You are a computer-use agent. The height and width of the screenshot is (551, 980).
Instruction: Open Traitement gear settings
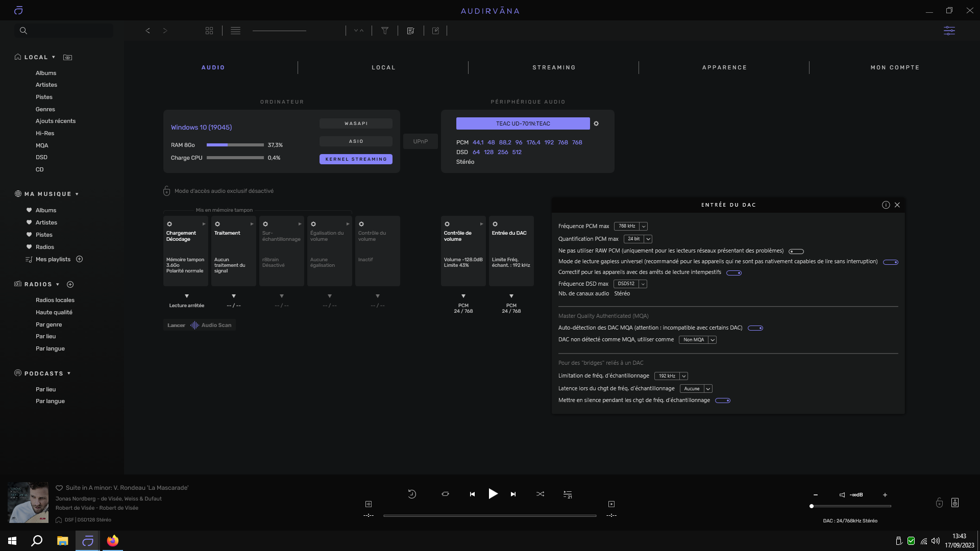click(x=217, y=224)
